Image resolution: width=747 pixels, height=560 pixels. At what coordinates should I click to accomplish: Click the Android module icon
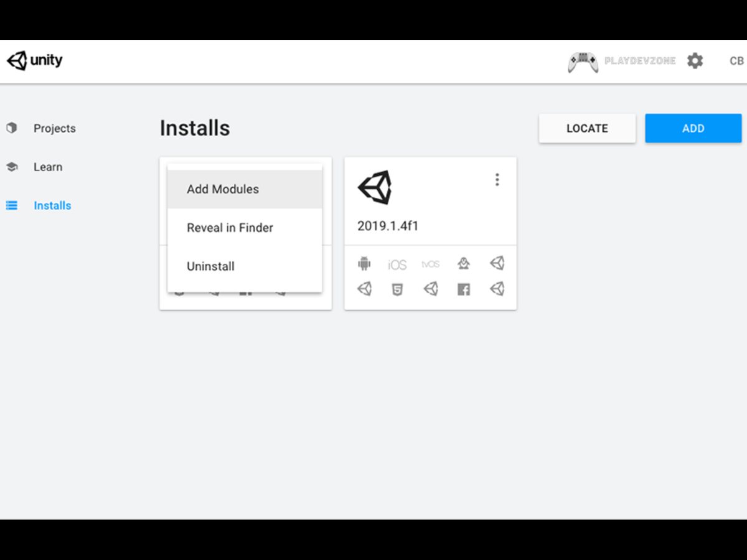pos(364,264)
